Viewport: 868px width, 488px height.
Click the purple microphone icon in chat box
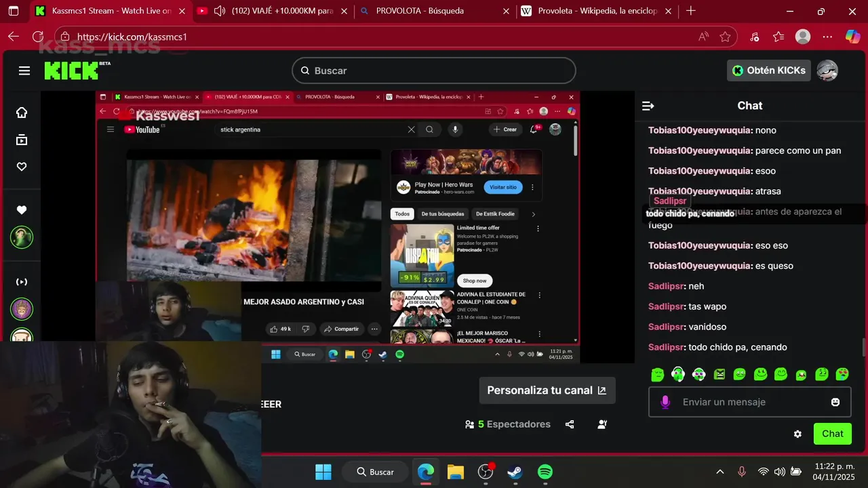click(665, 402)
